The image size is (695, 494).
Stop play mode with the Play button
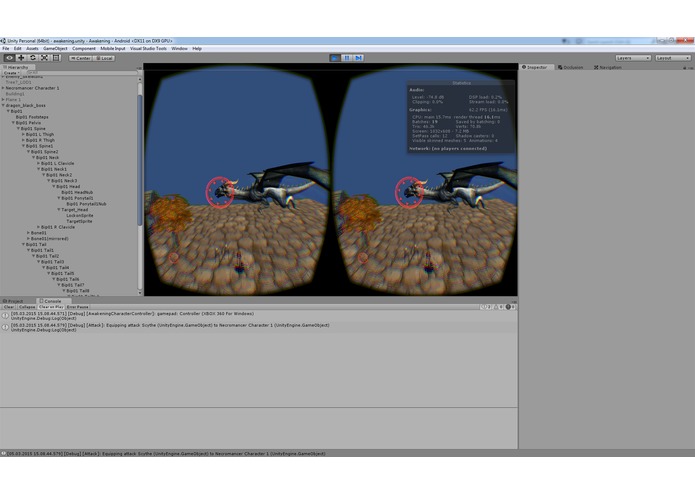pyautogui.click(x=335, y=58)
